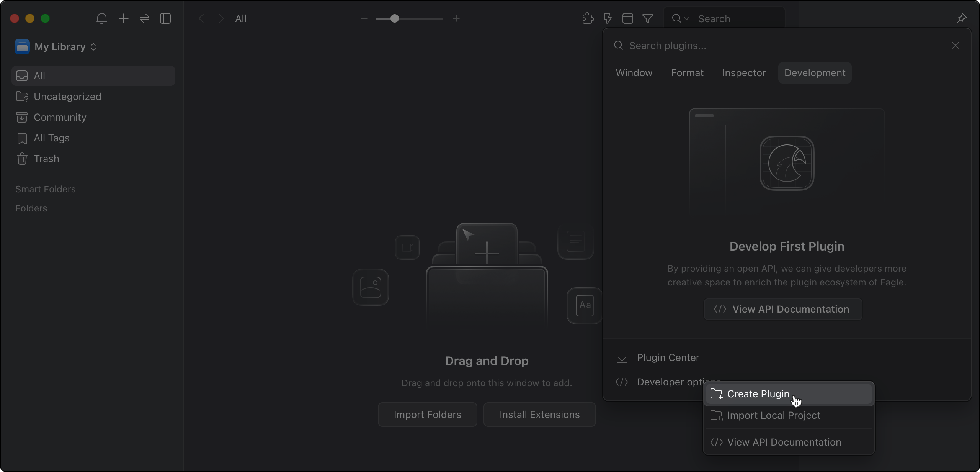The image size is (980, 472).
Task: Click the switch library arrows icon
Action: (144, 18)
